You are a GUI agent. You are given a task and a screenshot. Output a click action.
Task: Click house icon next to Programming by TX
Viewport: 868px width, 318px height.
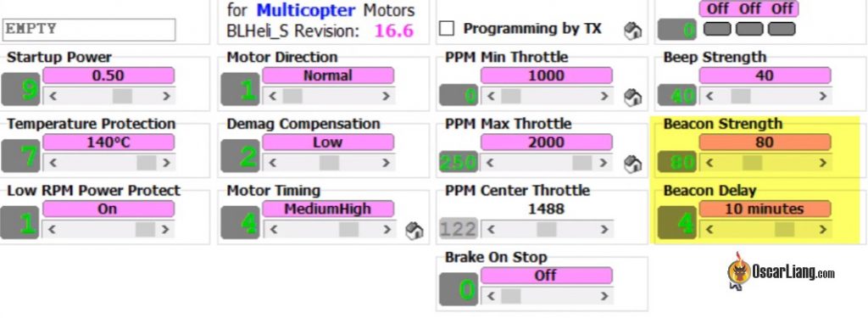632,31
